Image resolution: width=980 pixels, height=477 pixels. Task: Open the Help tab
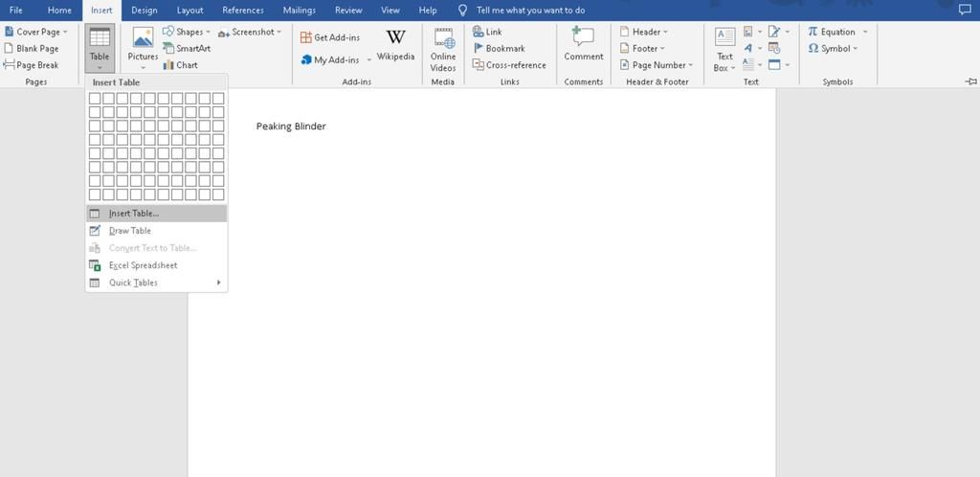pos(428,10)
